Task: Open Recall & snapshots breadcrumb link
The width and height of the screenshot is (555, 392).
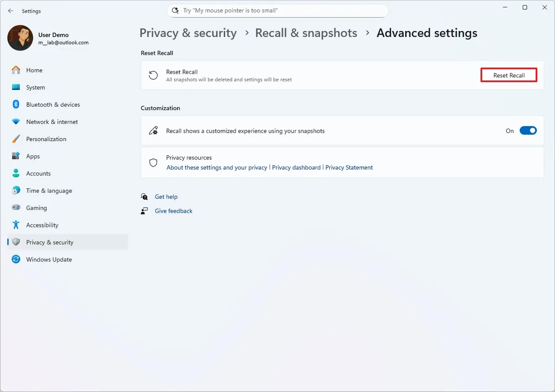Action: coord(306,33)
